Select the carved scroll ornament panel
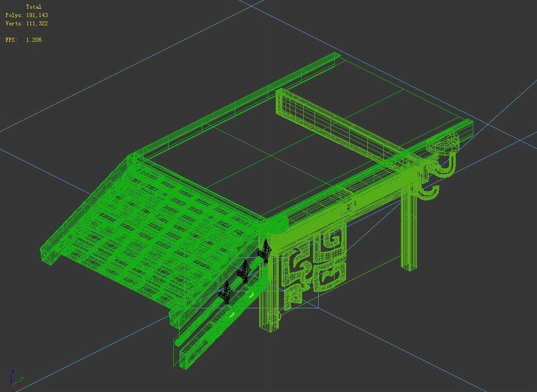Viewport: 537px width, 392px height. (313, 267)
